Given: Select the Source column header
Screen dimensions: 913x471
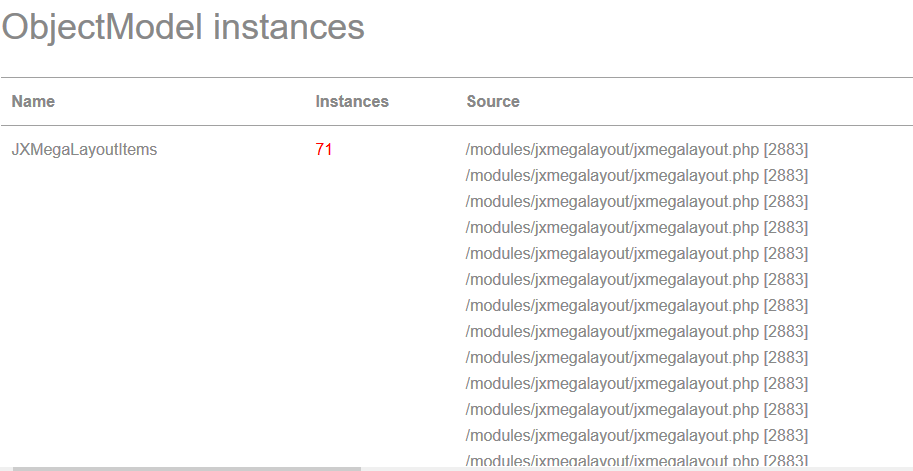Looking at the screenshot, I should (x=493, y=101).
